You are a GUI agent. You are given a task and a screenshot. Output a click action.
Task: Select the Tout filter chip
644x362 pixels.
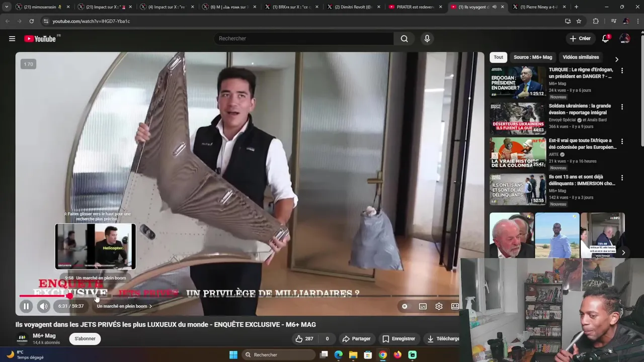click(498, 57)
